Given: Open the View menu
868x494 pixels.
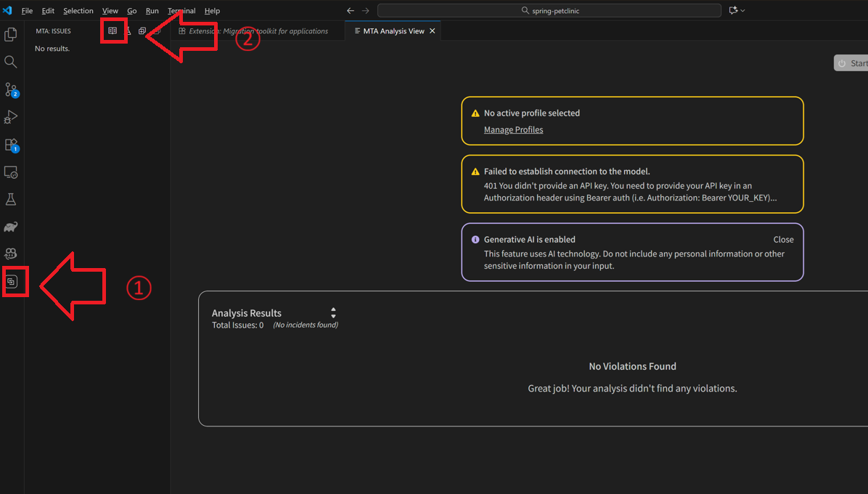Looking at the screenshot, I should (110, 10).
